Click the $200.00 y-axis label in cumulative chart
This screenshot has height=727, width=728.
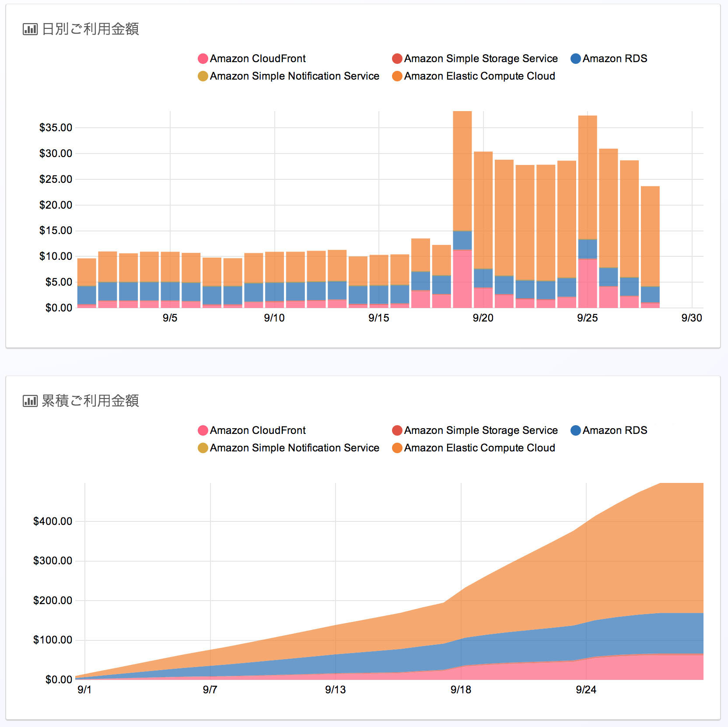[x=52, y=601]
